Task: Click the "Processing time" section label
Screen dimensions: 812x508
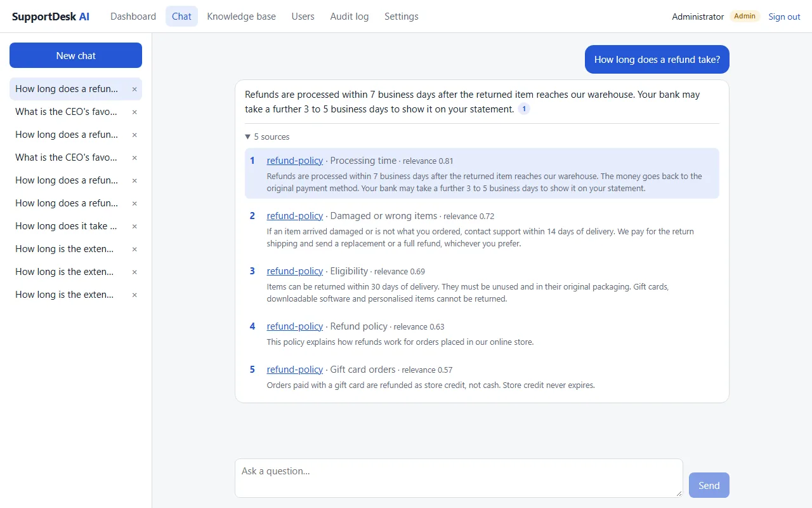Action: 363,161
